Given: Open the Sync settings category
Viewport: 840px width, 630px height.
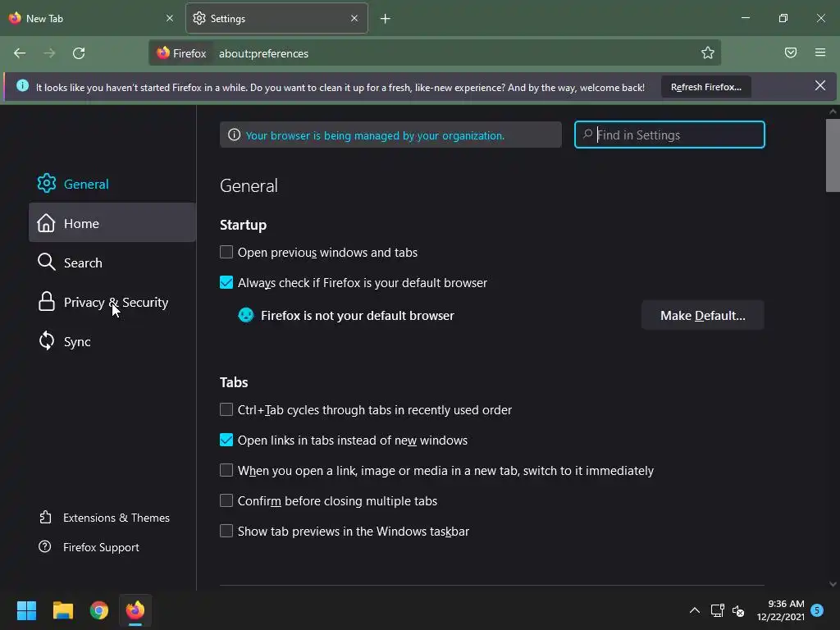Looking at the screenshot, I should (112, 341).
